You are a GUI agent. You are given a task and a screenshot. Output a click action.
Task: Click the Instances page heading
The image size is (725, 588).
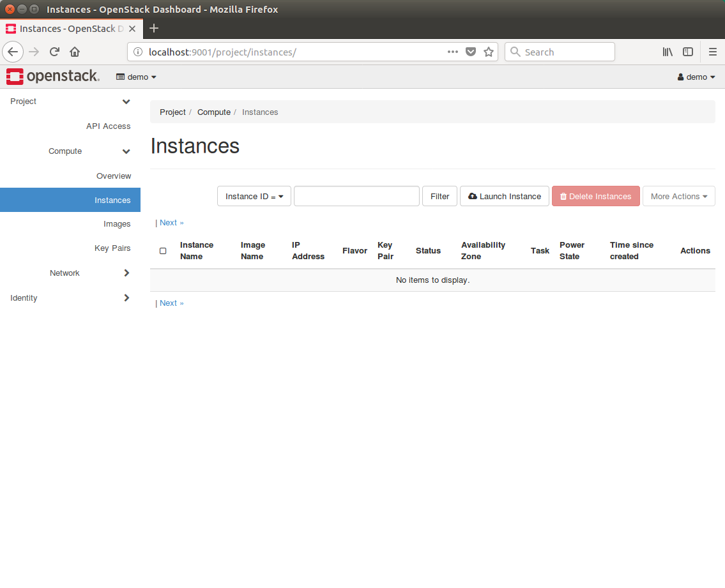(195, 146)
